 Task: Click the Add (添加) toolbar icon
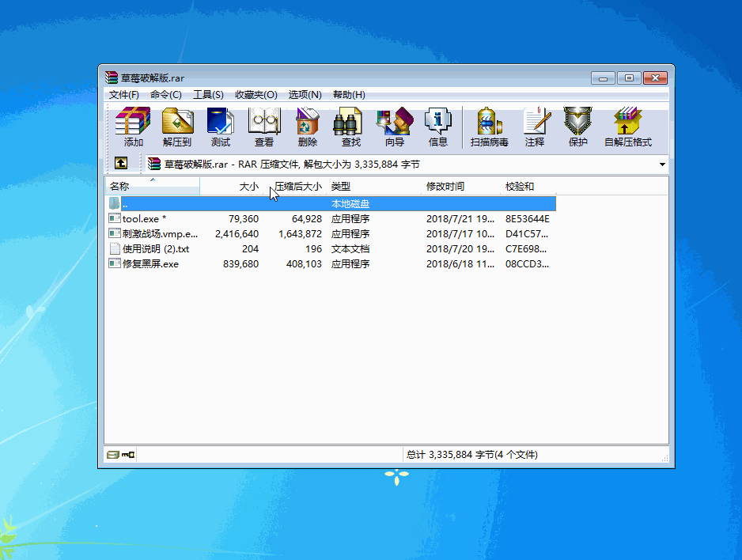pyautogui.click(x=133, y=127)
